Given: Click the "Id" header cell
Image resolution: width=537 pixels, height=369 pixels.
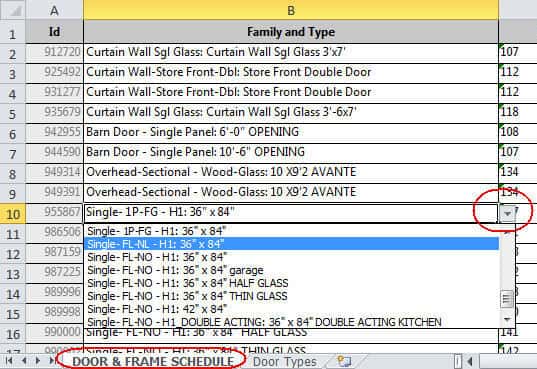Looking at the screenshot, I should (54, 32).
